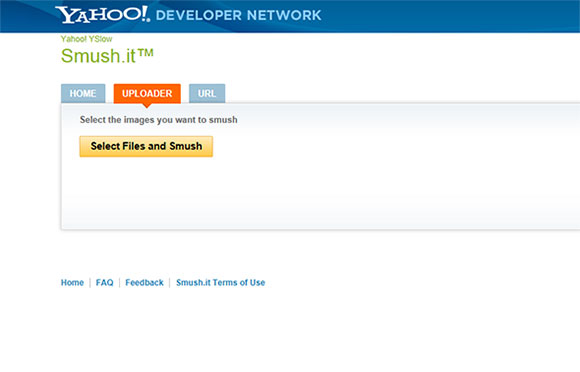
Task: Click the DEVELOPER NETWORK header text
Action: coord(239,16)
